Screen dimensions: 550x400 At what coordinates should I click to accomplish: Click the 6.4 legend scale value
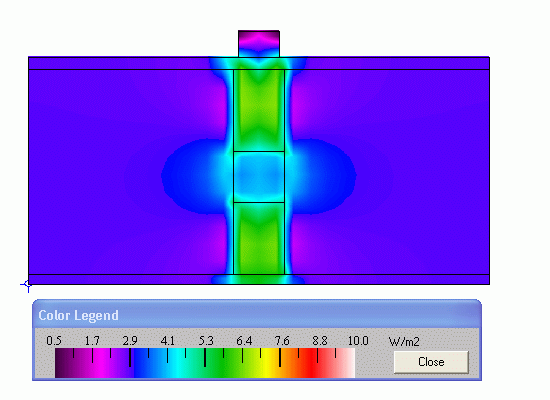244,341
